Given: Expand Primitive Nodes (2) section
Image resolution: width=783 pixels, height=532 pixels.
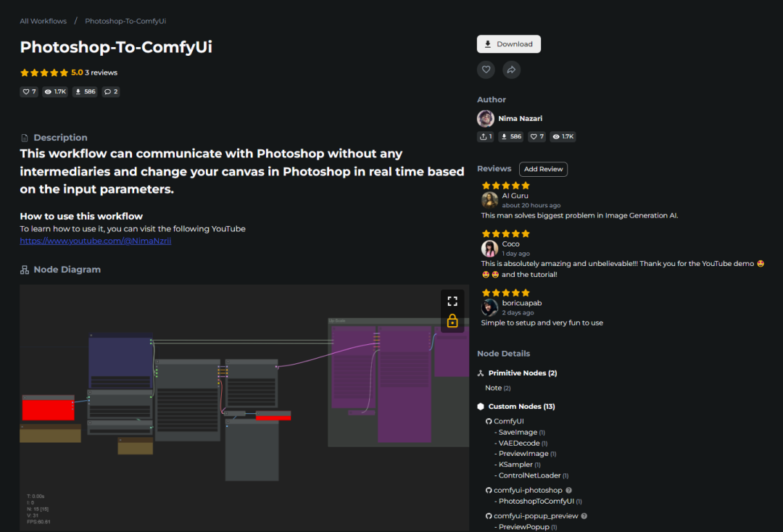Looking at the screenshot, I should (522, 373).
